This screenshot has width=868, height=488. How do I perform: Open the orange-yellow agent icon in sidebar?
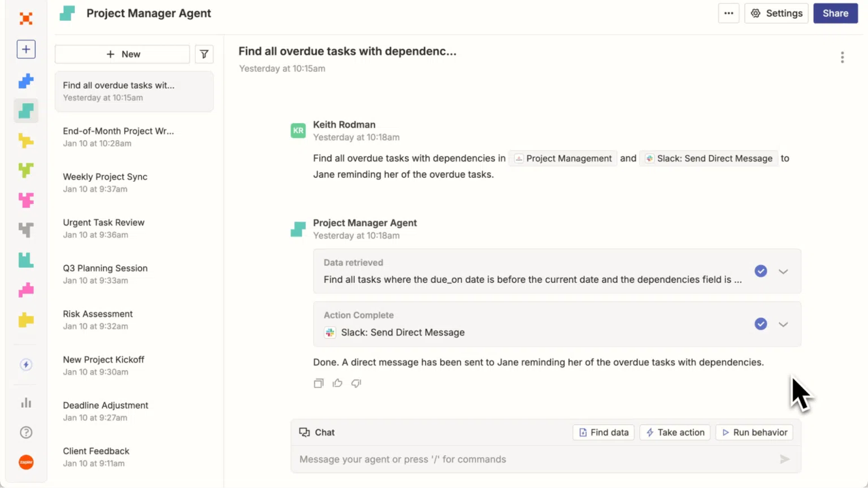pos(26,141)
